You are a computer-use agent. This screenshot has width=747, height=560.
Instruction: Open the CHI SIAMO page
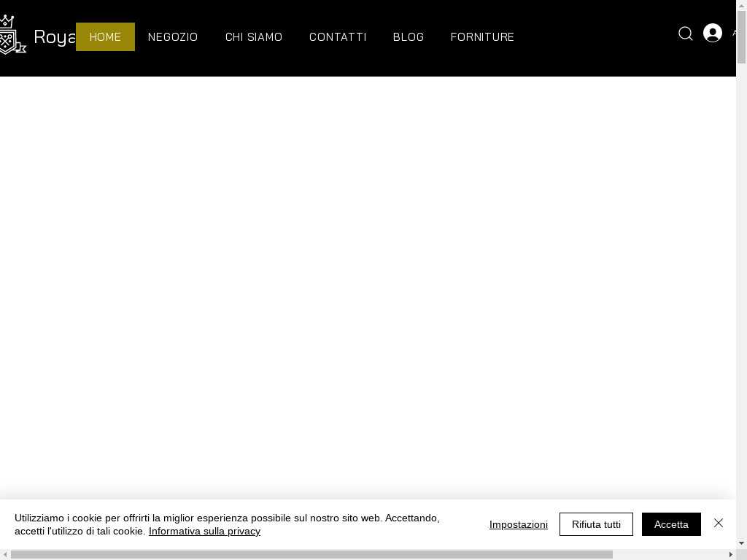click(254, 36)
